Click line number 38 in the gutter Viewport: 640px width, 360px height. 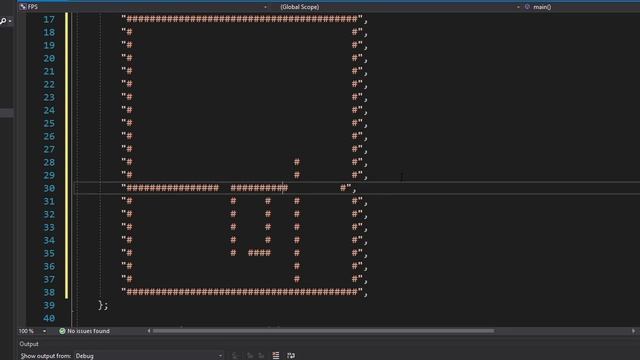click(x=49, y=293)
